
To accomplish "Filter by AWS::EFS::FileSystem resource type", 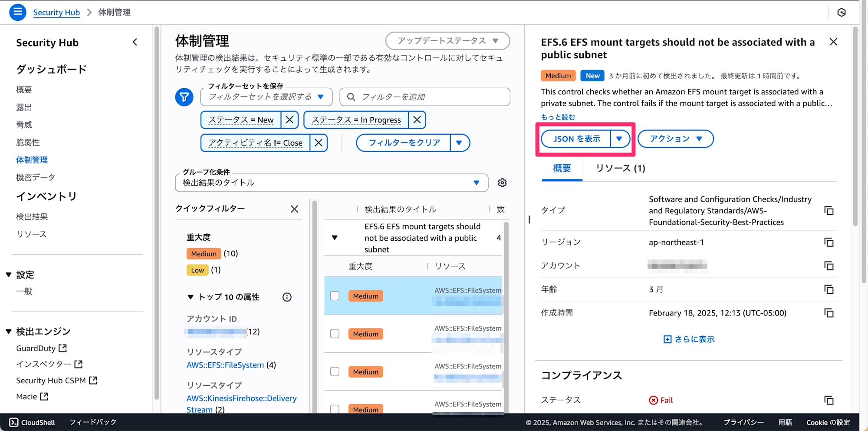I will tap(225, 365).
